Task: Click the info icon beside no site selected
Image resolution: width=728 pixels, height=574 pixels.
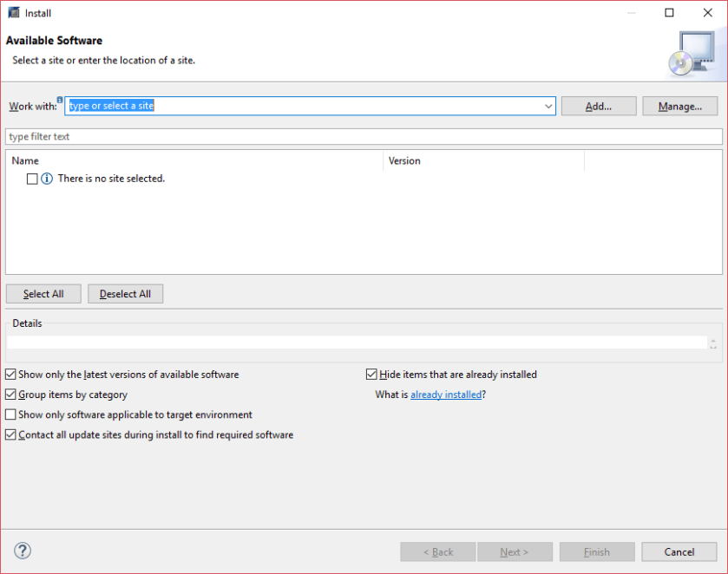Action: click(x=47, y=179)
